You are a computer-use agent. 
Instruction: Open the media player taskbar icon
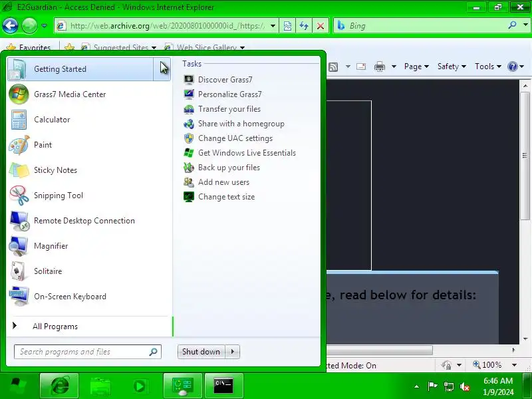pos(140,386)
